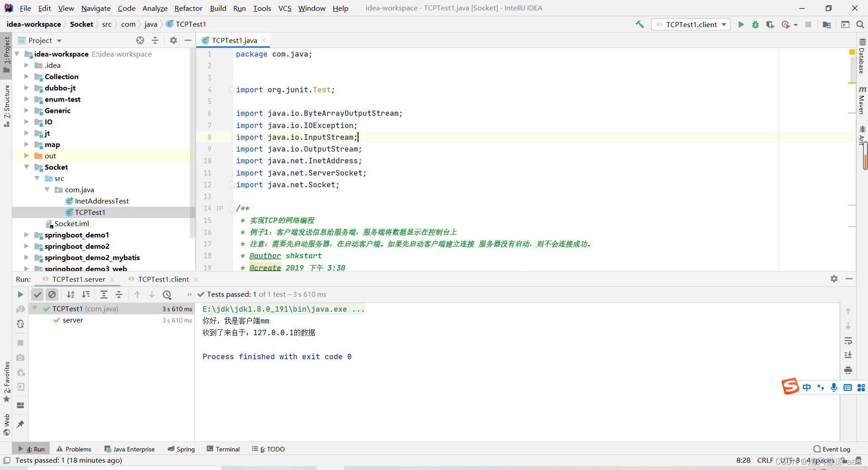This screenshot has height=470, width=868.
Task: Hide the Run tool window
Action: tap(849, 279)
